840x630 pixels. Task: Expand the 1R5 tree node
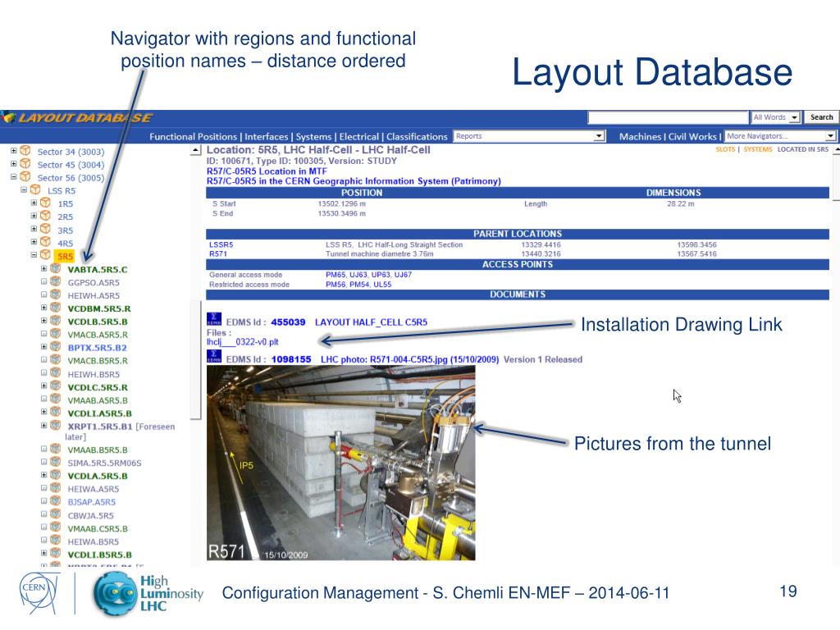point(34,203)
